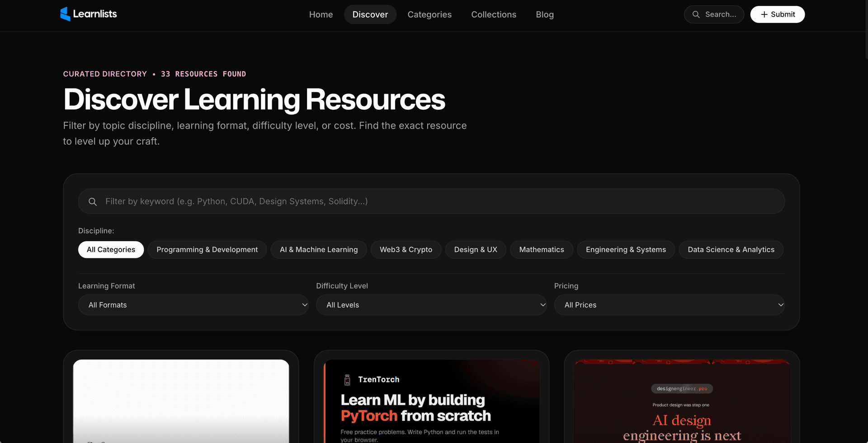Viewport: 868px width, 443px height.
Task: Filter by Mathematics discipline
Action: pyautogui.click(x=542, y=249)
